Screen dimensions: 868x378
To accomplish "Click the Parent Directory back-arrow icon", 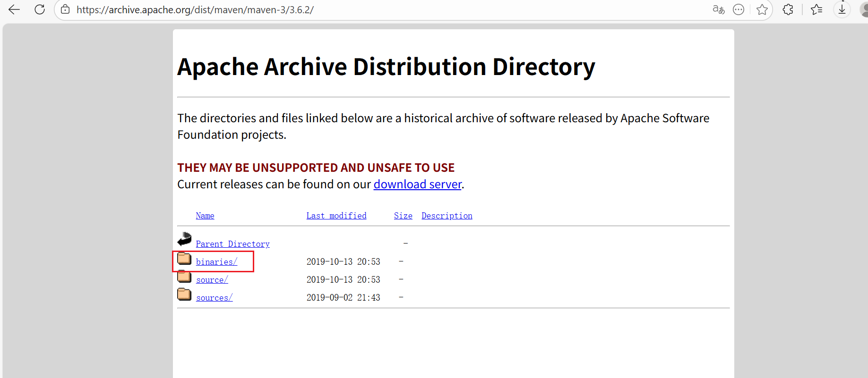I will 184,239.
